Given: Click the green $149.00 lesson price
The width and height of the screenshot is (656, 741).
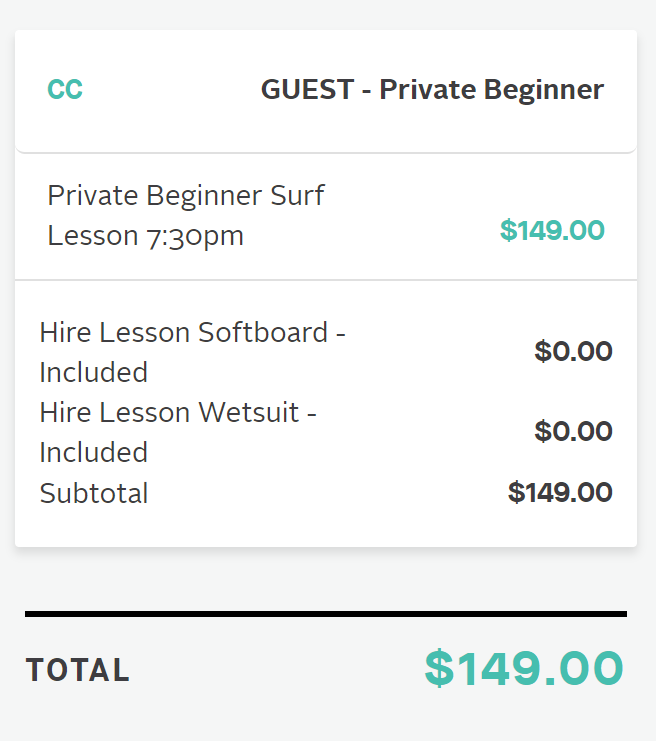Looking at the screenshot, I should point(552,230).
